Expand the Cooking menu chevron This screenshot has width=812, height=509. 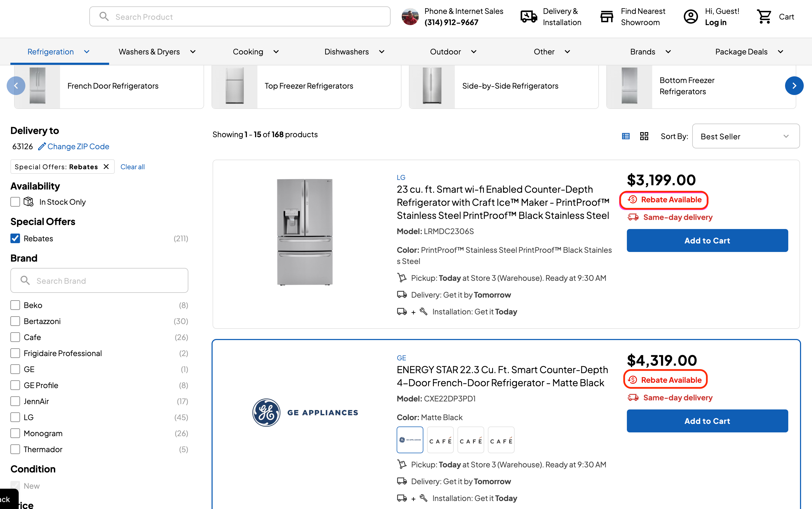coord(276,52)
